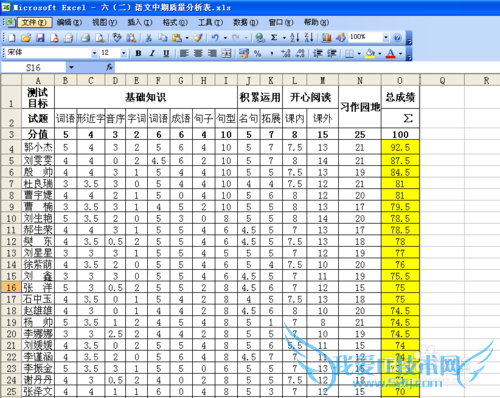
Task: Open the Chart Wizard icon
Action: [x=326, y=38]
